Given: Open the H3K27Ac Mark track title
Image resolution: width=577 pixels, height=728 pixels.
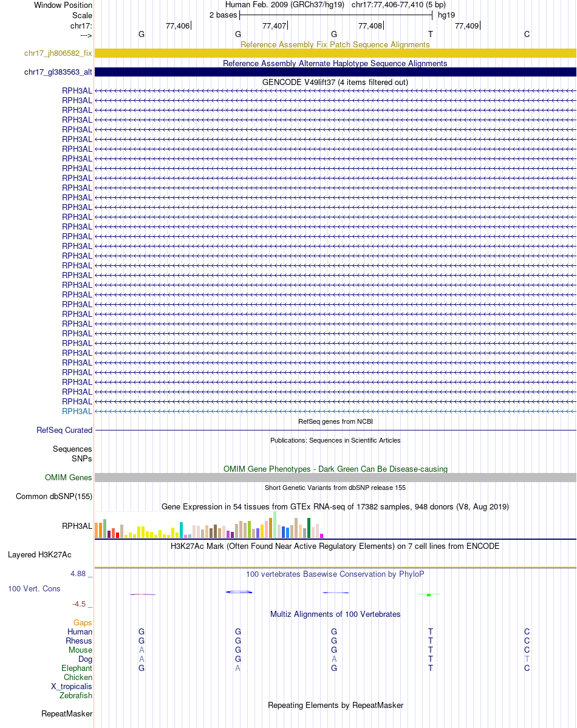Looking at the screenshot, I should [335, 546].
